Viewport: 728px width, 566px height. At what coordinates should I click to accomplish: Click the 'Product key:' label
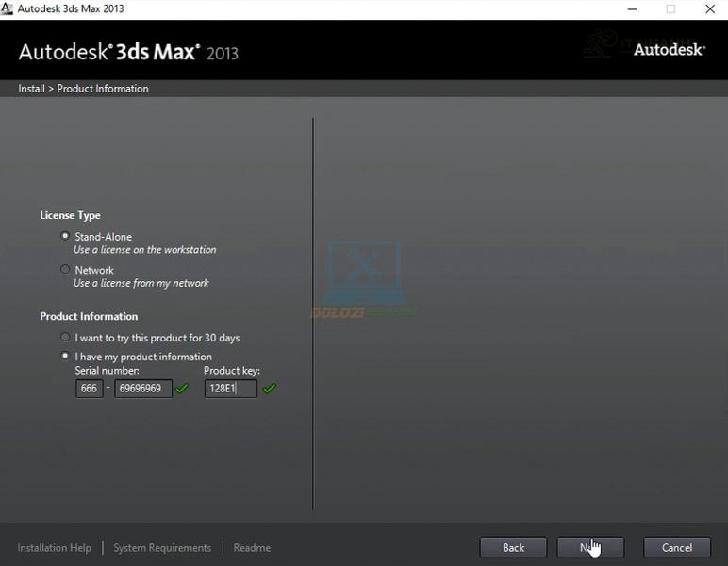[x=232, y=371]
